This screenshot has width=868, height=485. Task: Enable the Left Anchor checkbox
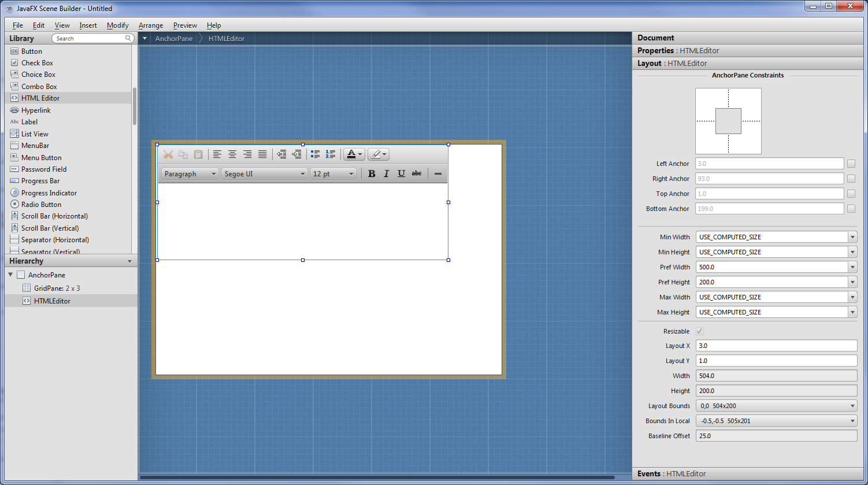851,164
